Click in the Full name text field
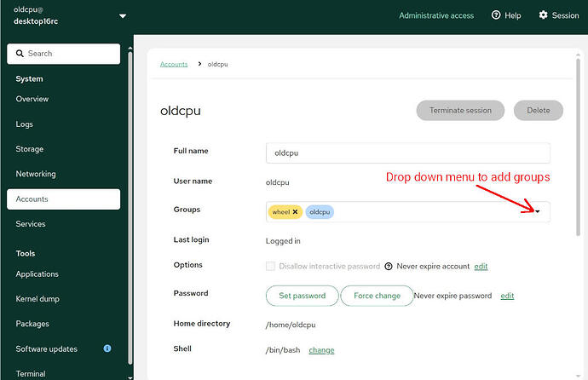The height and width of the screenshot is (380, 588). click(x=407, y=153)
